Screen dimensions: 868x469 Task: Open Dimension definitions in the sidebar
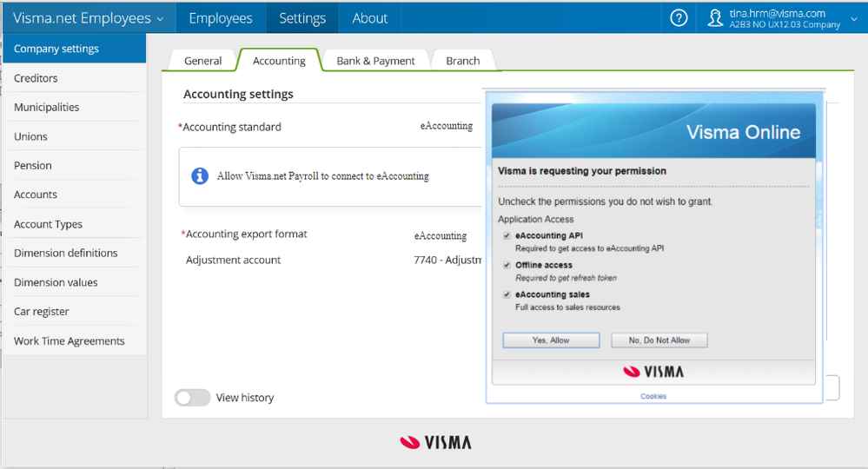point(75,253)
